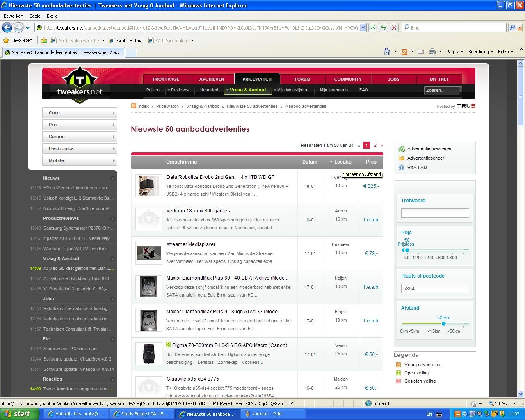The height and width of the screenshot is (420, 525).
Task: Open the Web Slice-galerie dropdown
Action: coord(192,41)
